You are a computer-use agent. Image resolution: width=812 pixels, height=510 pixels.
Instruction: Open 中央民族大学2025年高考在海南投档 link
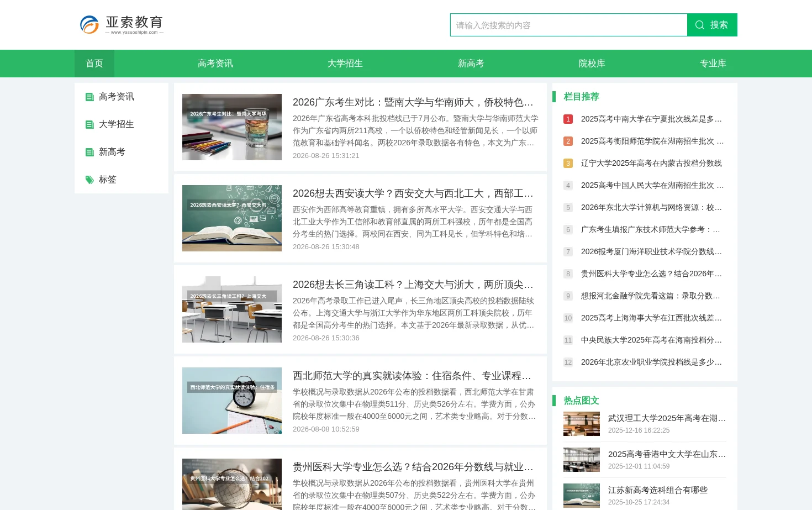(652, 340)
